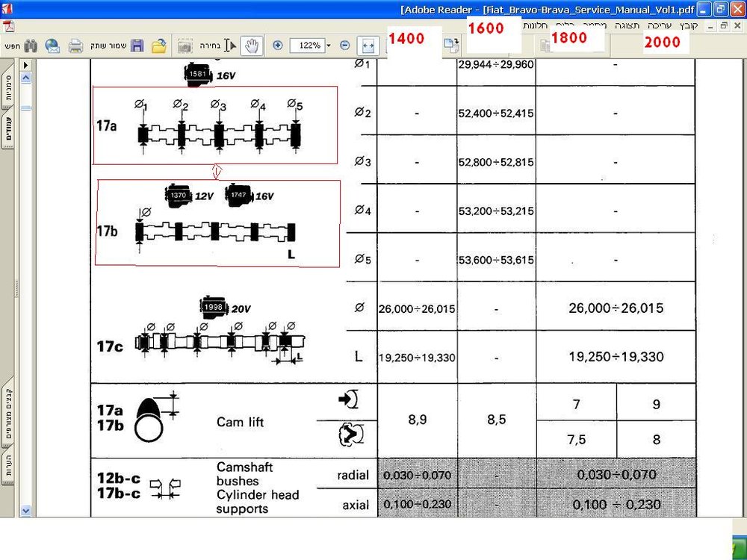Click the binoculars Search (חפש) icon
747x560 pixels.
tap(31, 46)
